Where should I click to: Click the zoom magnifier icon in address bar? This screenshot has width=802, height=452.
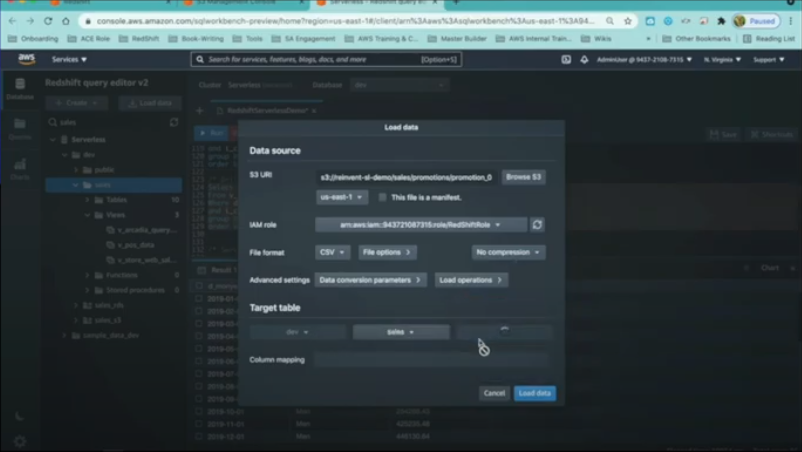[610, 21]
